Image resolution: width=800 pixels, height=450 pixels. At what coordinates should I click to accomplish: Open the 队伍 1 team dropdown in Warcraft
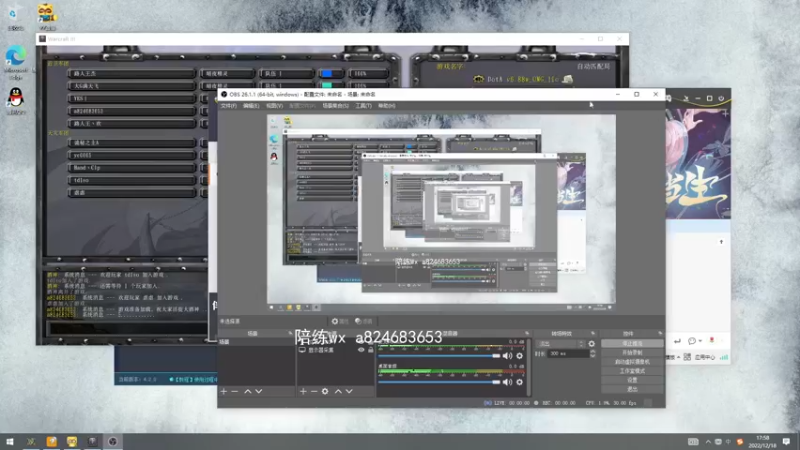point(286,74)
